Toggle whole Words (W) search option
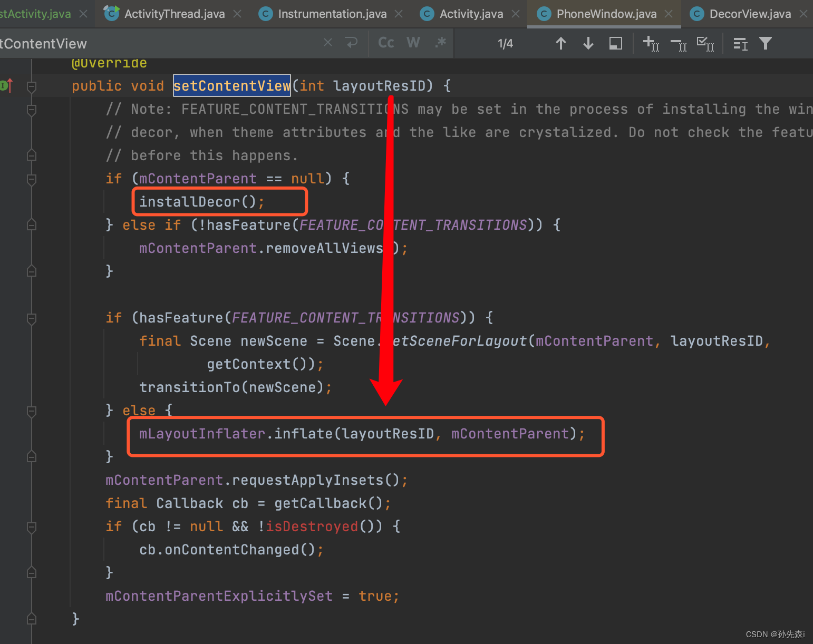Viewport: 813px width, 644px height. coord(413,42)
